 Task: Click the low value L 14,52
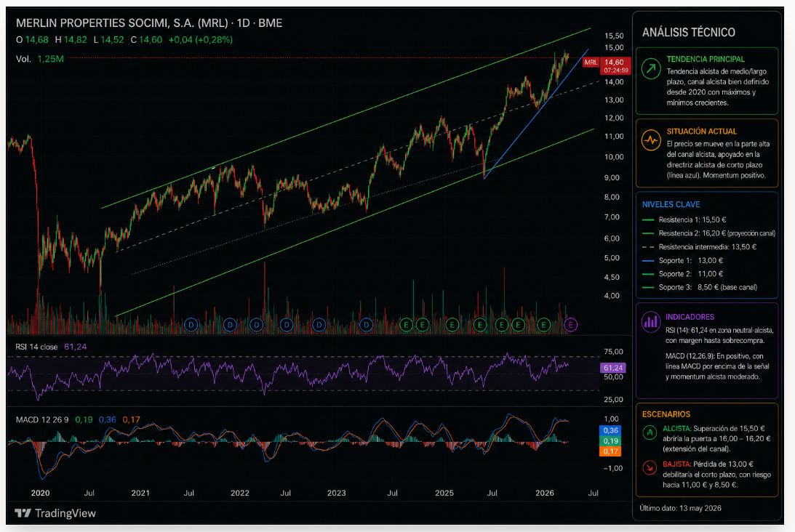click(108, 39)
